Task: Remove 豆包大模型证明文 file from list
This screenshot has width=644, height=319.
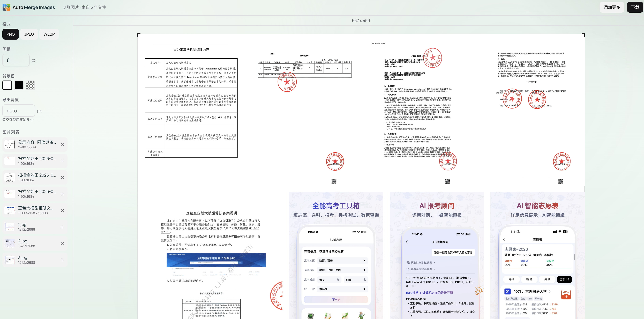Action: (x=63, y=210)
